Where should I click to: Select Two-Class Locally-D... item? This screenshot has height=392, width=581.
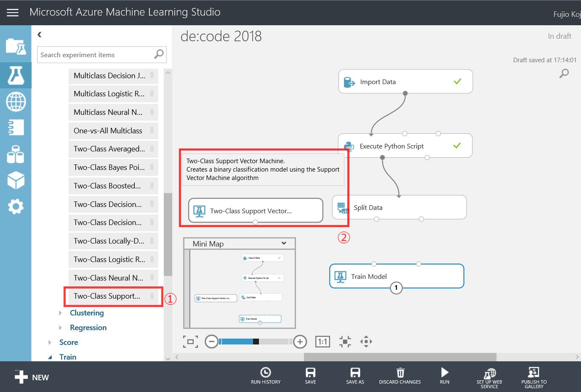(x=113, y=241)
